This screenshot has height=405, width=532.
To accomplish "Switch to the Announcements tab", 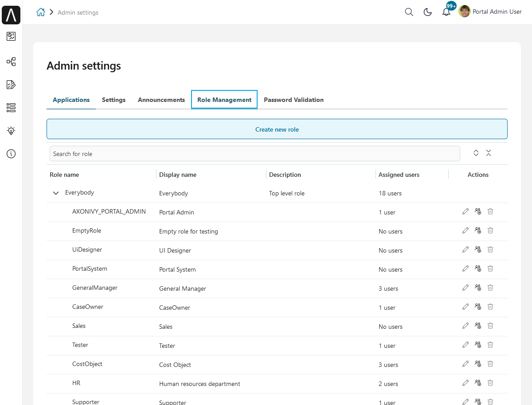I will [x=161, y=100].
